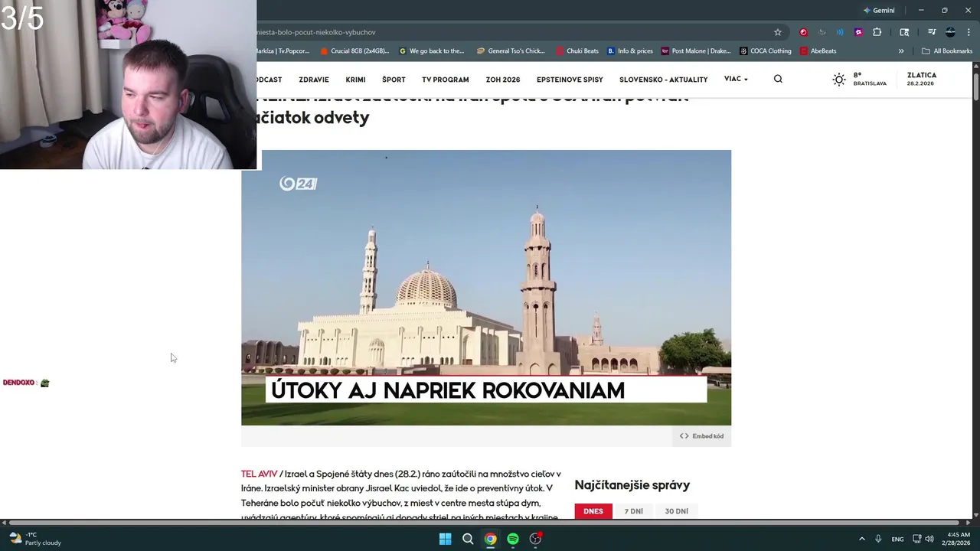
Task: Open the Info & prices bookmark
Action: coord(630,51)
